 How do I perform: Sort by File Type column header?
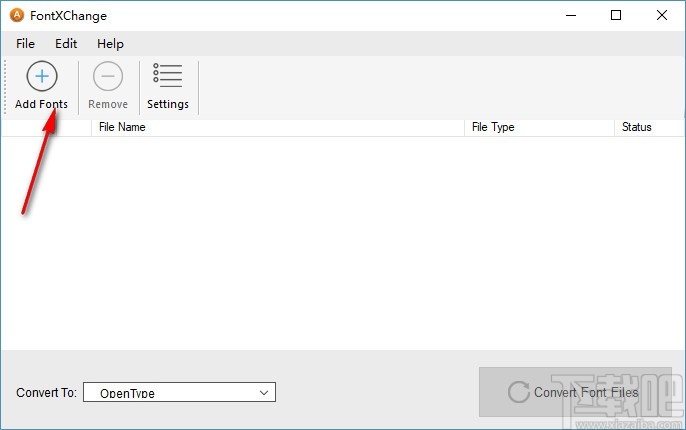pos(539,127)
